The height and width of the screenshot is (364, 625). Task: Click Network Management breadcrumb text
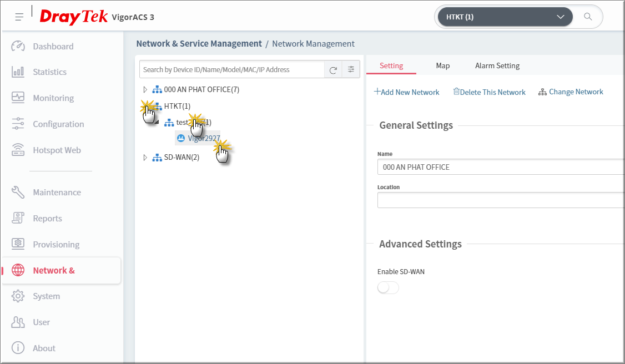[x=313, y=44]
